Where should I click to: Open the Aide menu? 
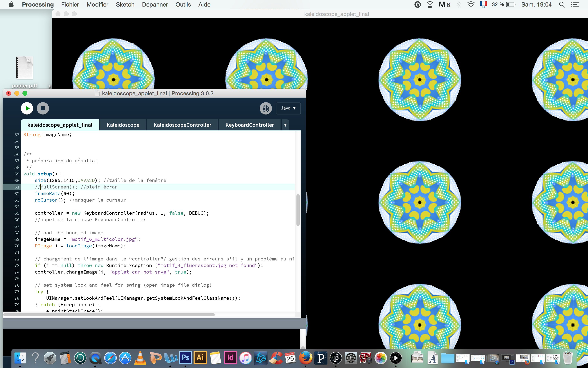(x=204, y=4)
